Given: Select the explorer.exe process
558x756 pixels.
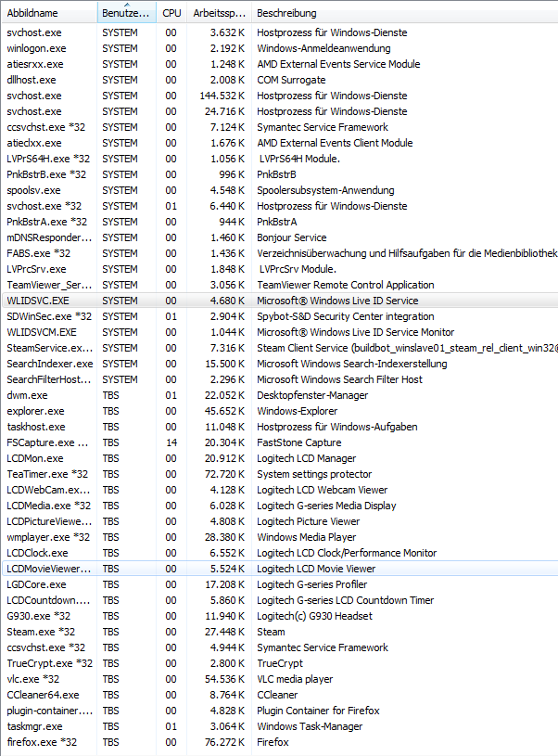Looking at the screenshot, I should coord(280,411).
